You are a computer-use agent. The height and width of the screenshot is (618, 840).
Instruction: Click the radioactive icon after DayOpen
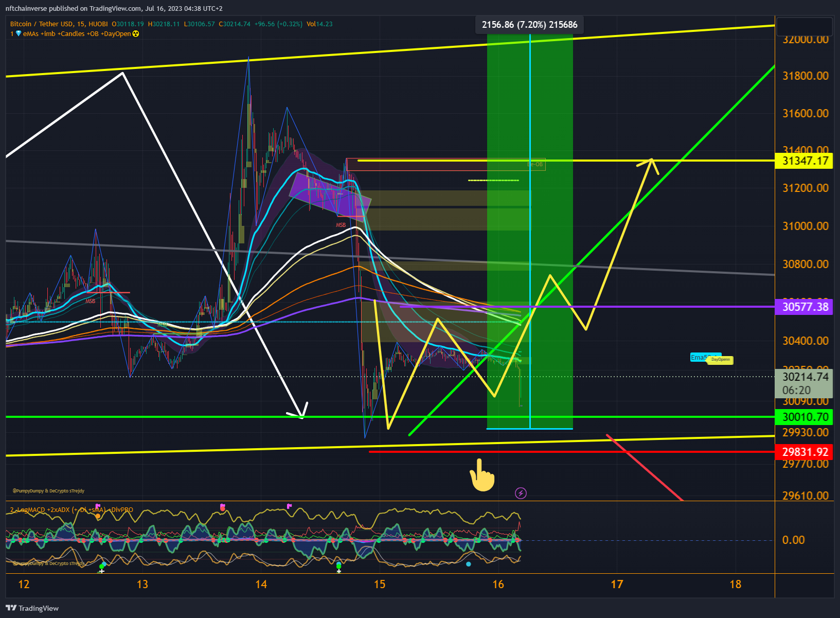coord(136,34)
